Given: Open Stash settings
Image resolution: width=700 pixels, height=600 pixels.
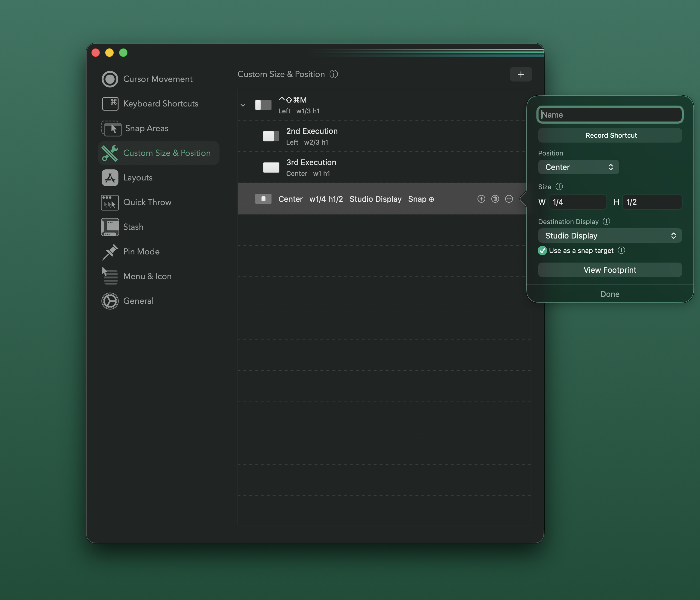Looking at the screenshot, I should click(122, 227).
